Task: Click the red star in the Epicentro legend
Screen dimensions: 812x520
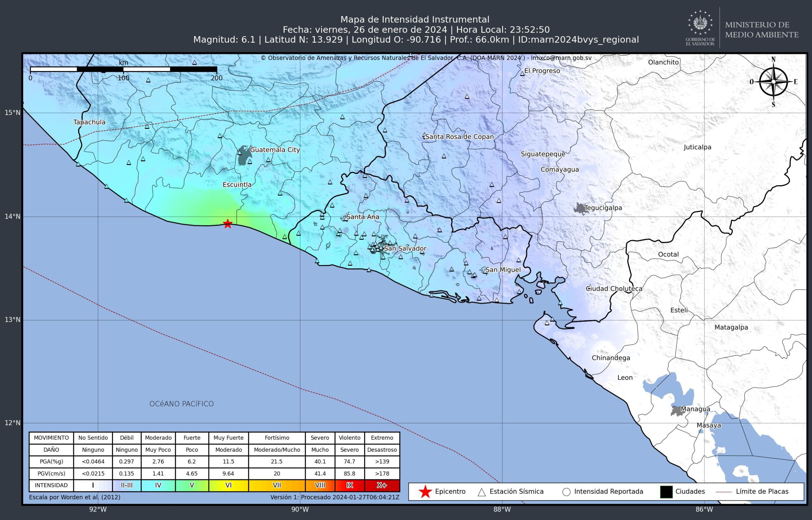Action: coord(425,492)
